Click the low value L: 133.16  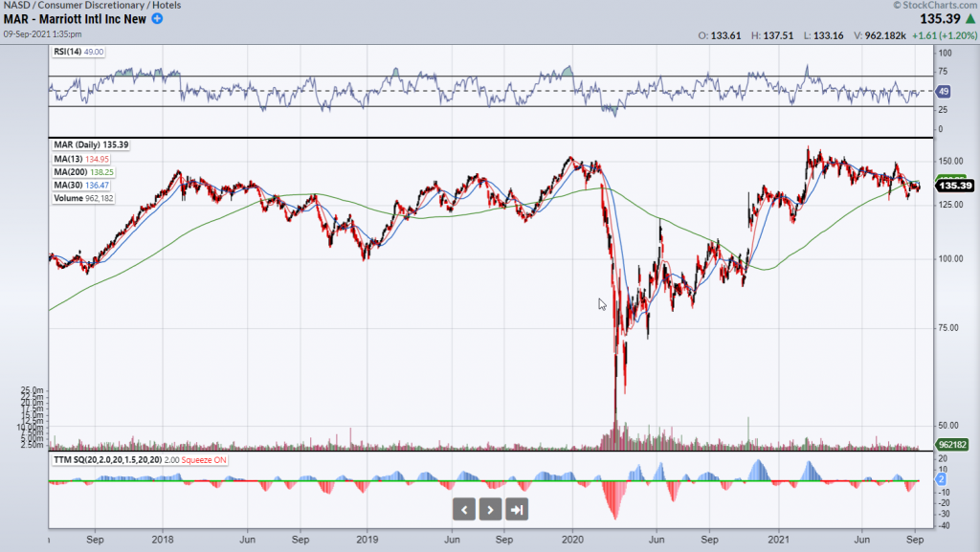(824, 35)
